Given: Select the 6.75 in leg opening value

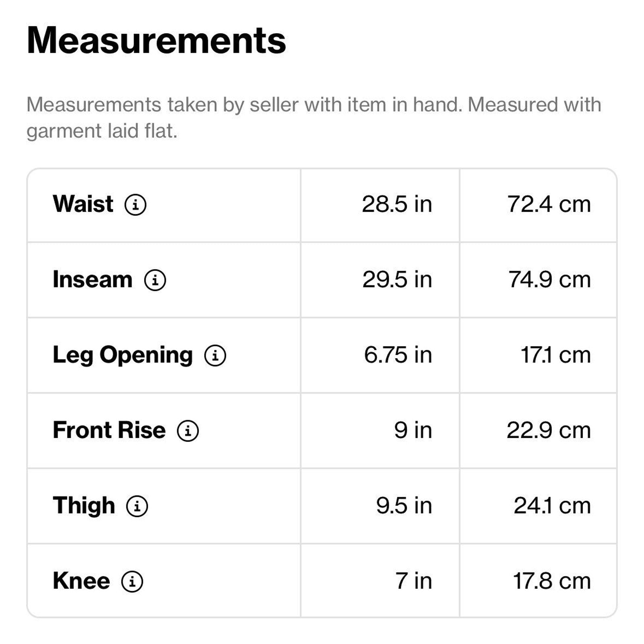Looking at the screenshot, I should click(398, 355).
